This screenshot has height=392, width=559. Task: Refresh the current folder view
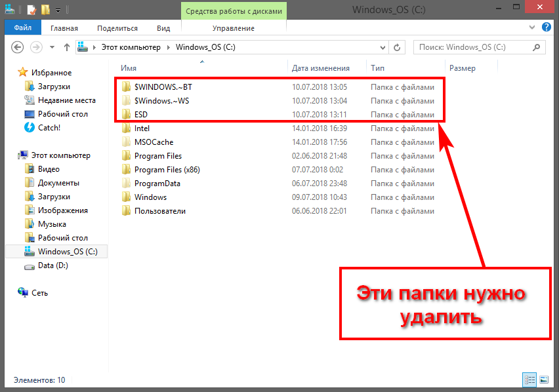pyautogui.click(x=397, y=47)
